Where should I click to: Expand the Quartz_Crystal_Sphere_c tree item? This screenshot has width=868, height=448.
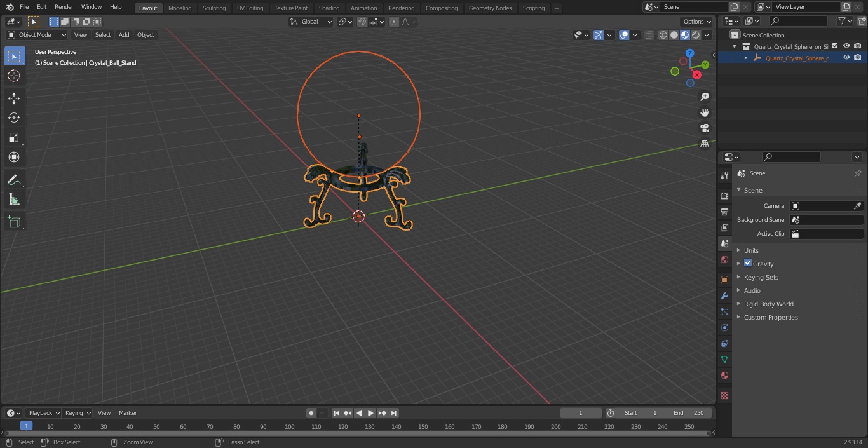coord(746,58)
